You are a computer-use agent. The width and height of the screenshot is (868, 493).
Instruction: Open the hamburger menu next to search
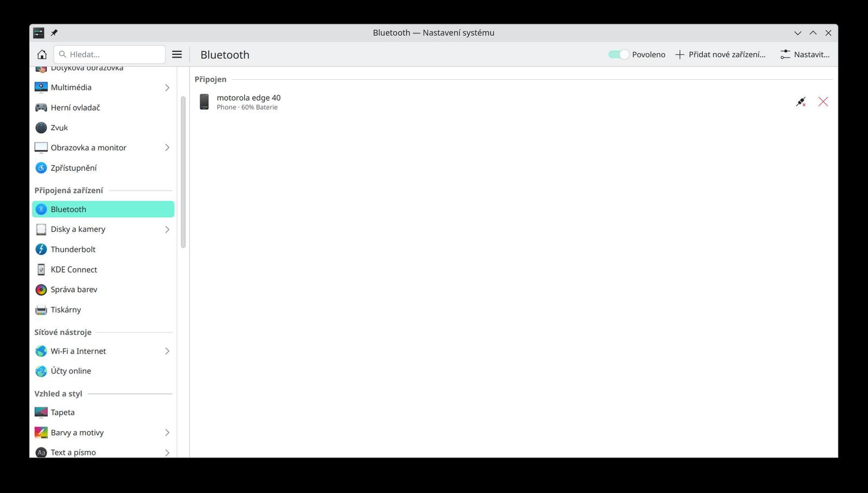click(177, 54)
